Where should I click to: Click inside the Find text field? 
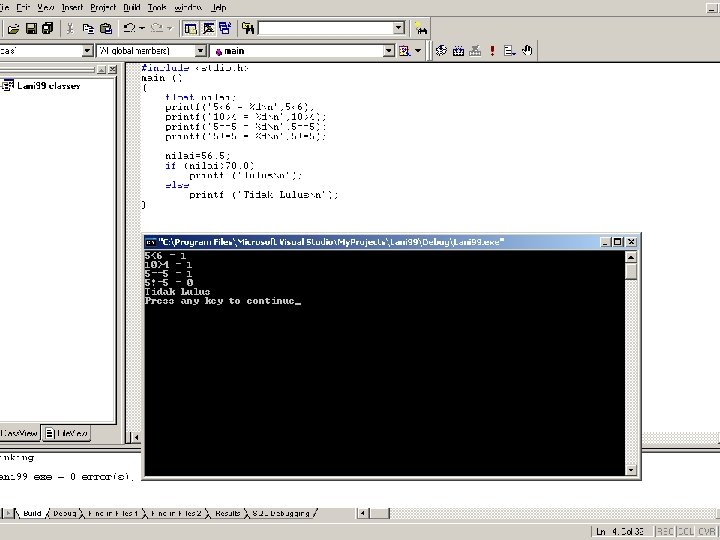pos(326,28)
